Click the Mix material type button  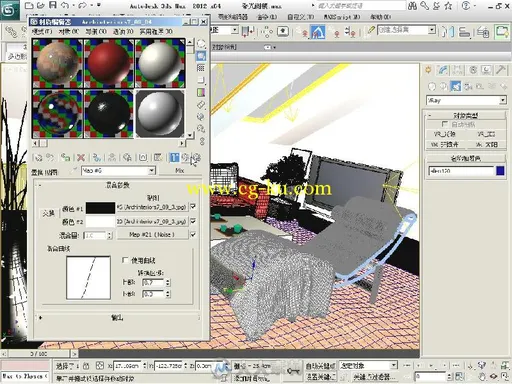click(180, 171)
